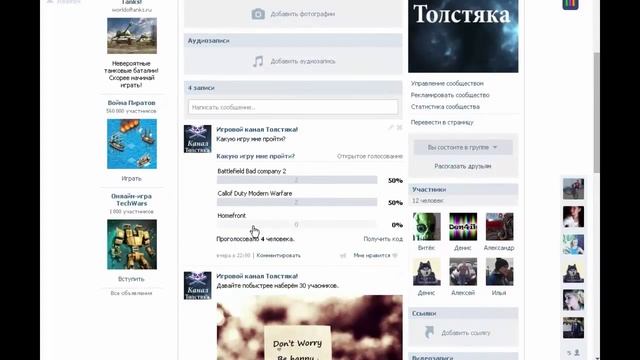Open the poll post's Канал Толстяка avatar
This screenshot has height=360, width=640.
(198, 139)
